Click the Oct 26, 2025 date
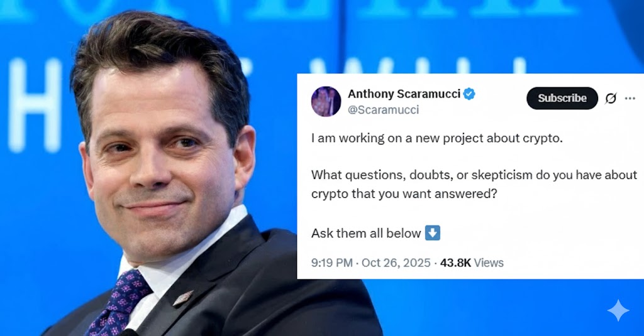Viewport: 644px width, 336px height. tap(396, 263)
